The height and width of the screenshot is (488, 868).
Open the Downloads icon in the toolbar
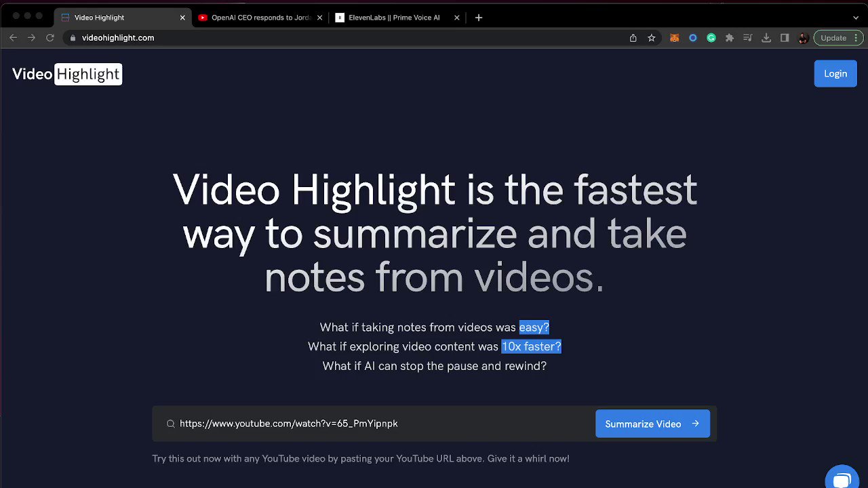pyautogui.click(x=766, y=38)
